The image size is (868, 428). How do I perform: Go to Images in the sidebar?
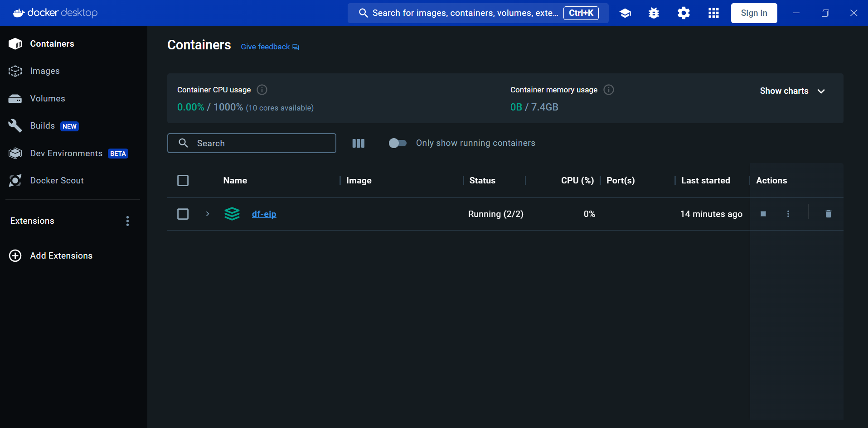tap(44, 71)
